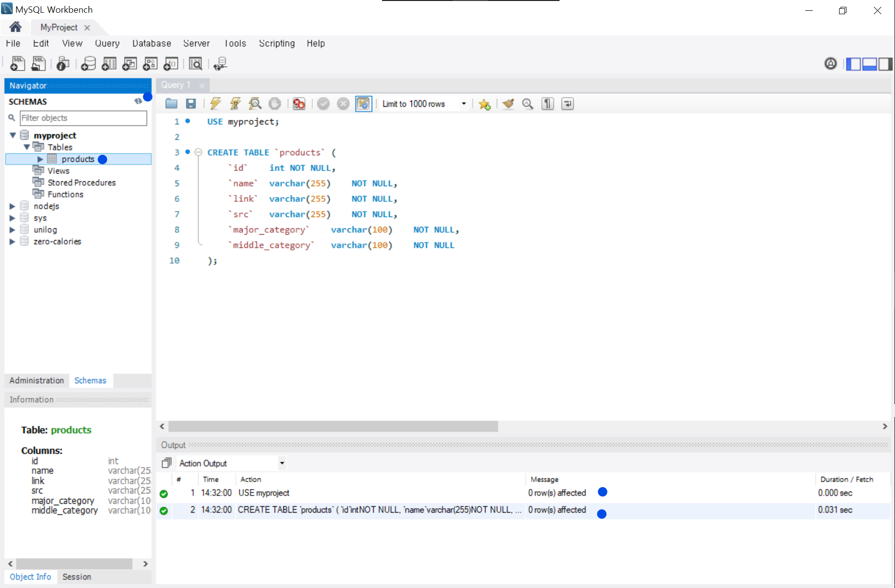This screenshot has height=588, width=895.
Task: Create a new stored procedure icon
Action: [150, 64]
